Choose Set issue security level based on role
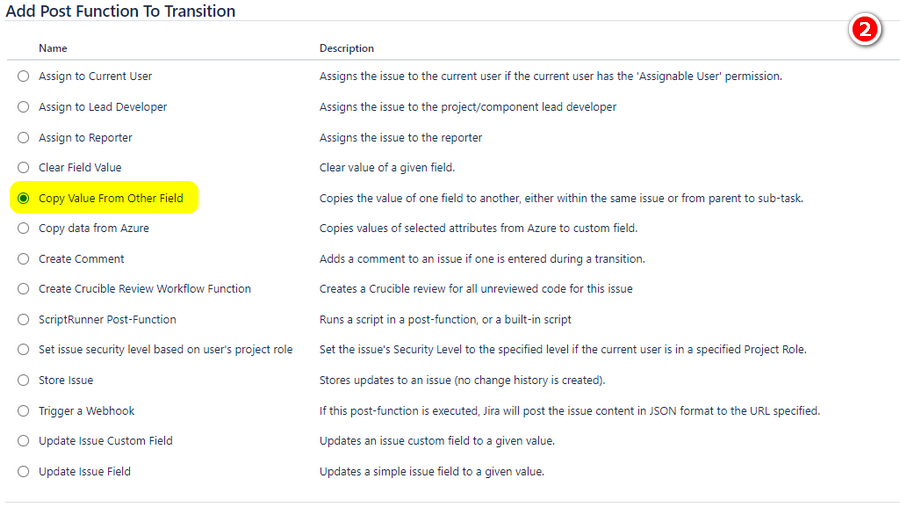Viewport: 900px width, 508px height. point(23,350)
